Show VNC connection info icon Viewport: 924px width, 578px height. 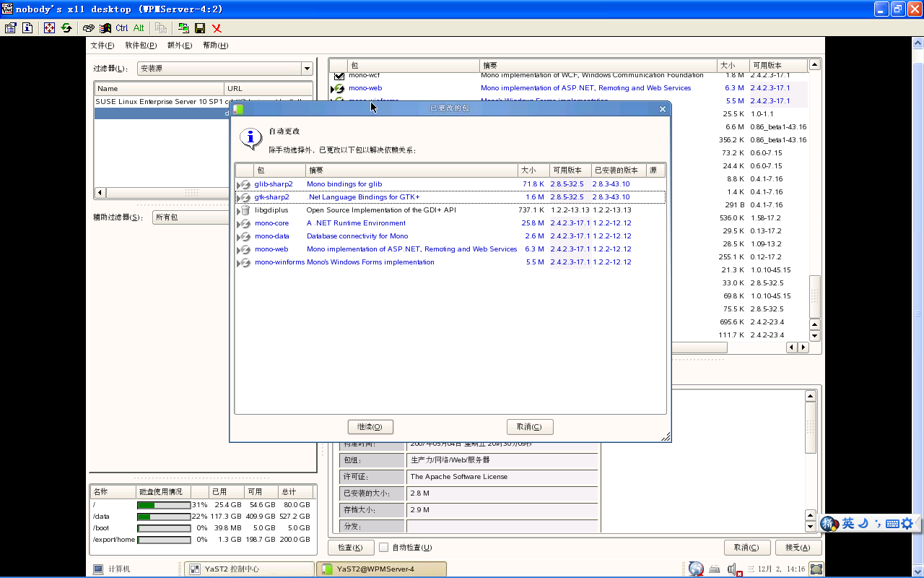(27, 27)
